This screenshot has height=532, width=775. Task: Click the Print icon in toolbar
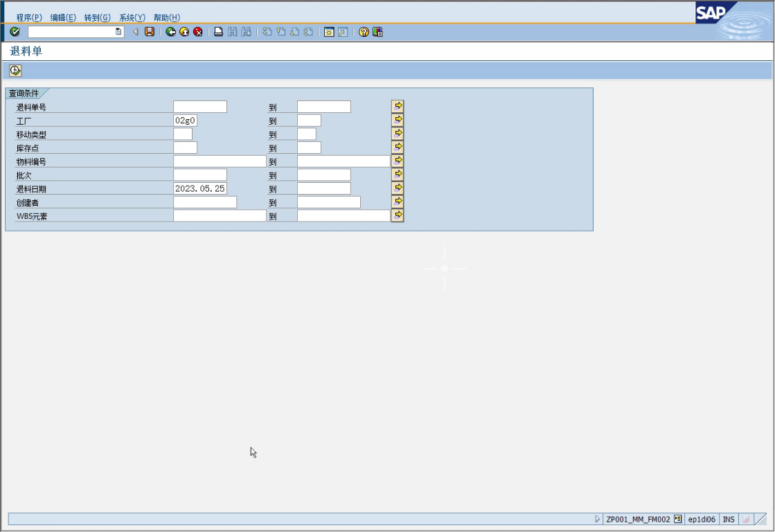pos(218,32)
